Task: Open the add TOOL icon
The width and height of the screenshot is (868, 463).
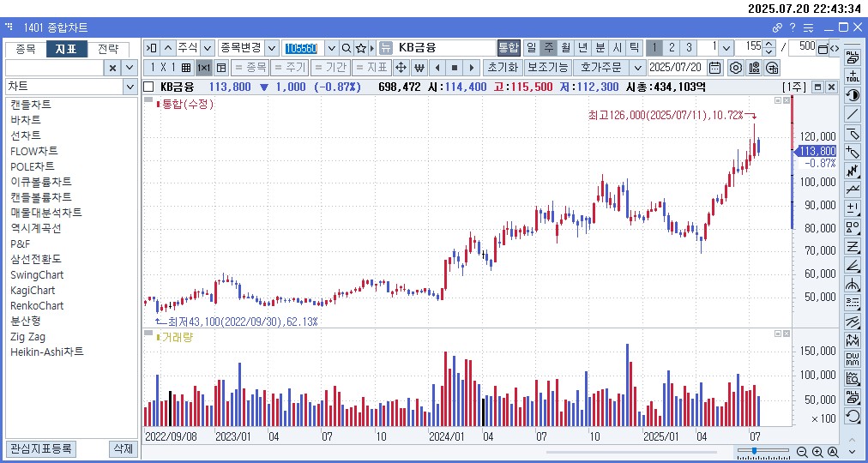Action: pos(853,76)
